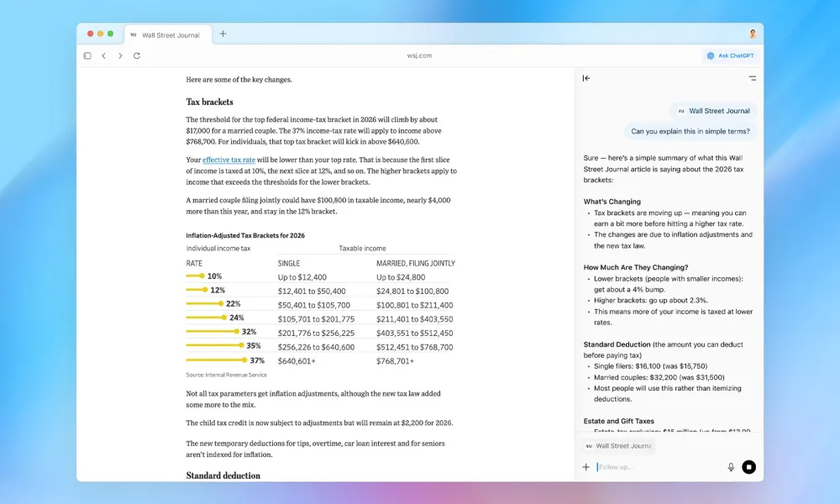Open the effective tax rate link
Viewport: 840px width, 504px height.
click(228, 160)
